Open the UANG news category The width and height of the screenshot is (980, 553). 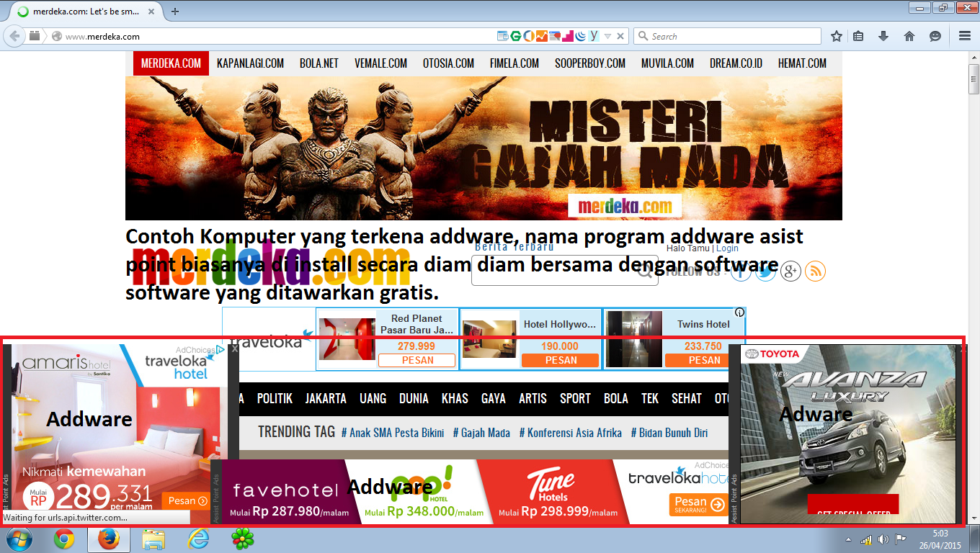click(x=373, y=398)
